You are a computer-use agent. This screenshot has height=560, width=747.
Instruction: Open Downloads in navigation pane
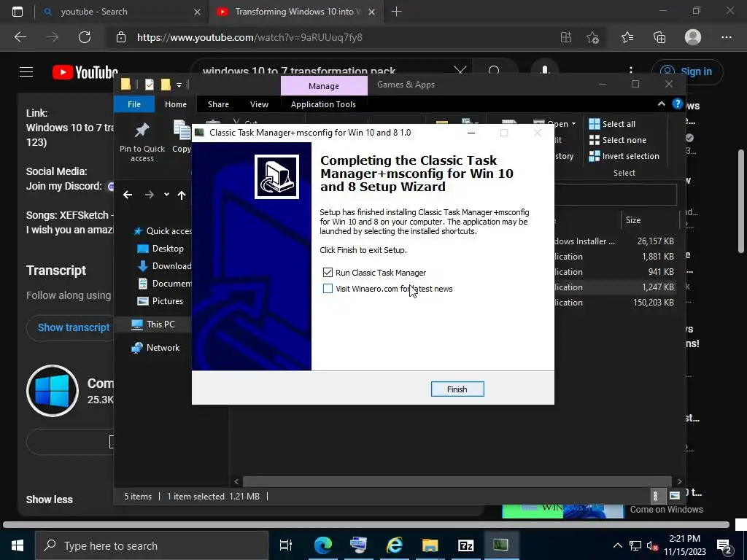164,266
